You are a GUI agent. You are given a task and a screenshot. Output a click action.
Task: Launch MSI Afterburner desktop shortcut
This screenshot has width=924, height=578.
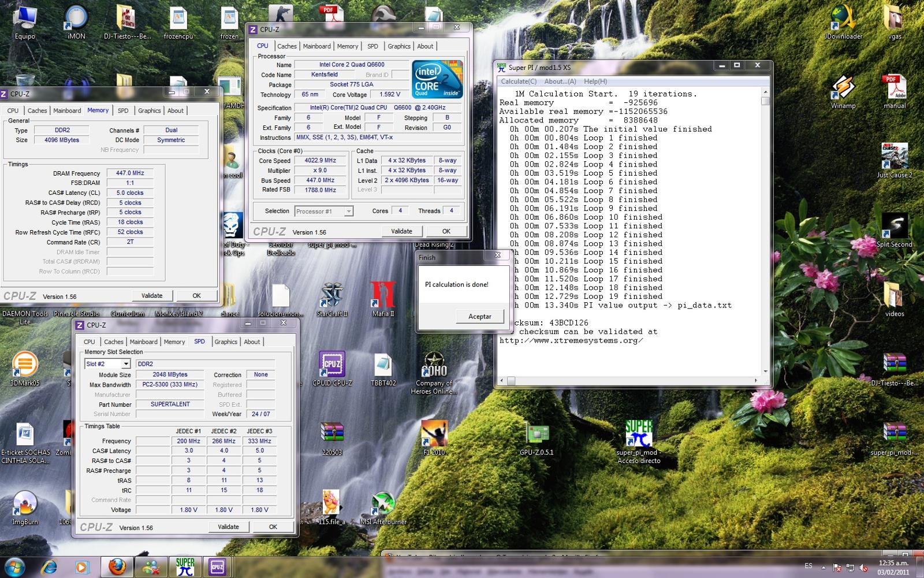coord(383,507)
